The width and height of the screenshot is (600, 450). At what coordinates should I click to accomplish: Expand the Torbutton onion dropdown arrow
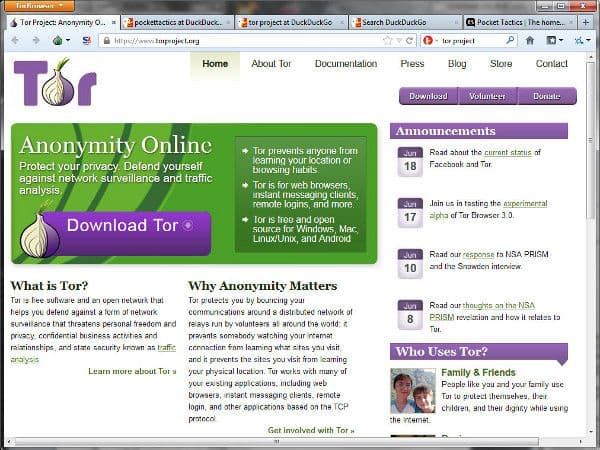[x=68, y=40]
